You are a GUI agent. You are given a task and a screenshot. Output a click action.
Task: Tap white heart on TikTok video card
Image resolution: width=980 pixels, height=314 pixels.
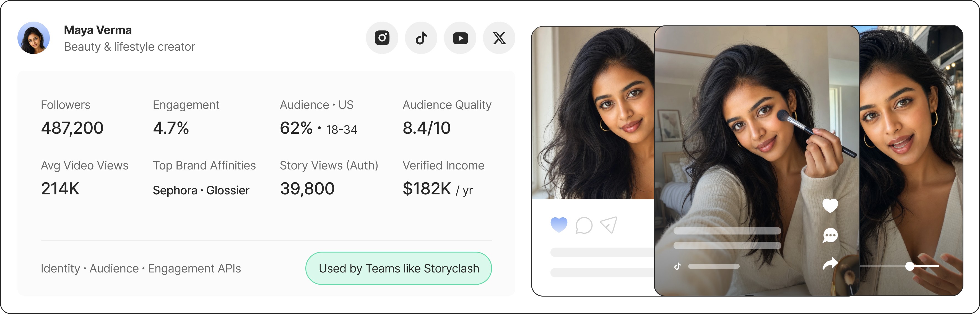(830, 206)
